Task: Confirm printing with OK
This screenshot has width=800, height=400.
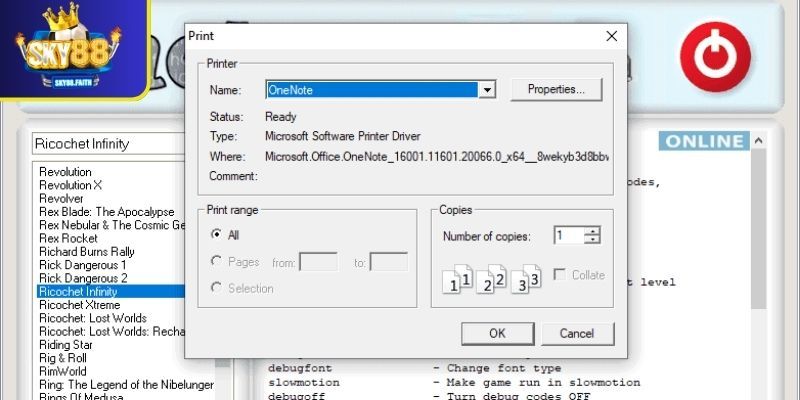Action: [497, 334]
